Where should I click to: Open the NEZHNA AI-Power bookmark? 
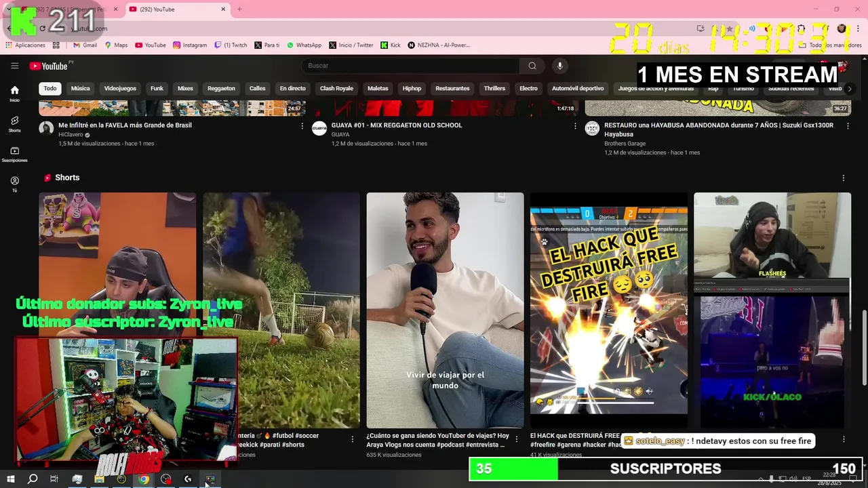tap(439, 45)
